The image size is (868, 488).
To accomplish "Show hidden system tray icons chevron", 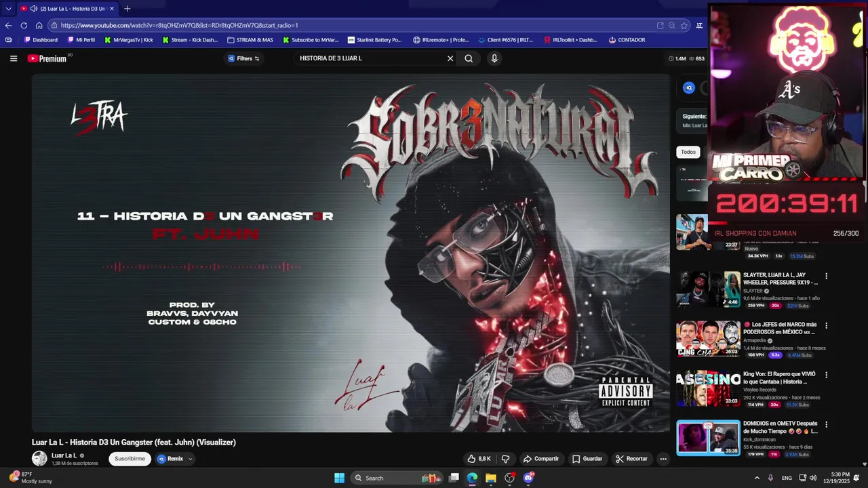I will tap(757, 478).
